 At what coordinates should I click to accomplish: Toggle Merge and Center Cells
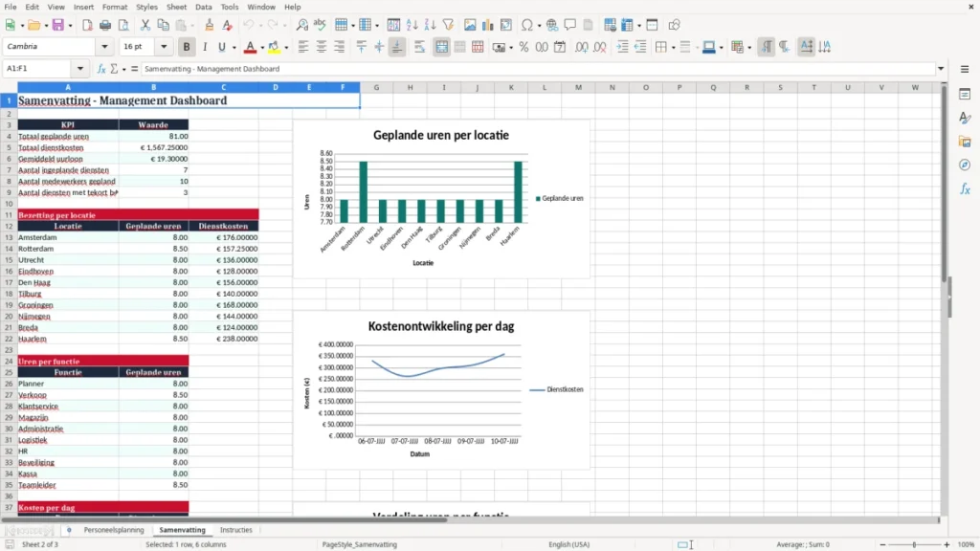(441, 47)
